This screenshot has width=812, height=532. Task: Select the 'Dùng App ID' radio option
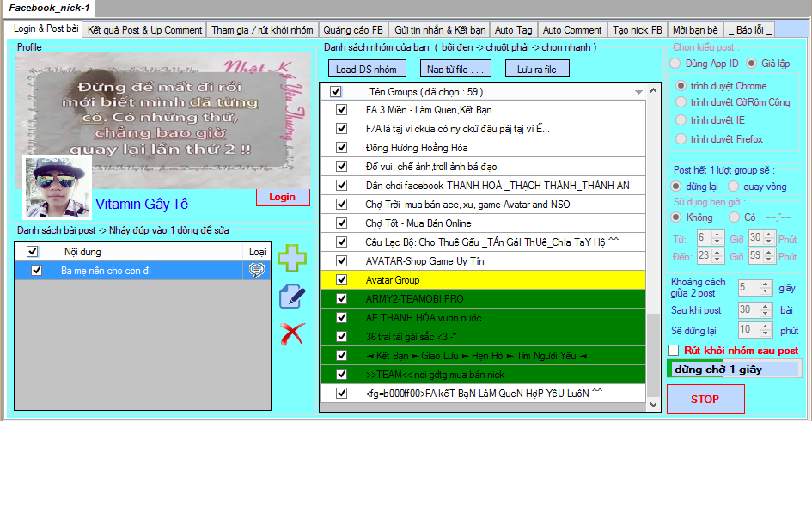click(x=675, y=64)
